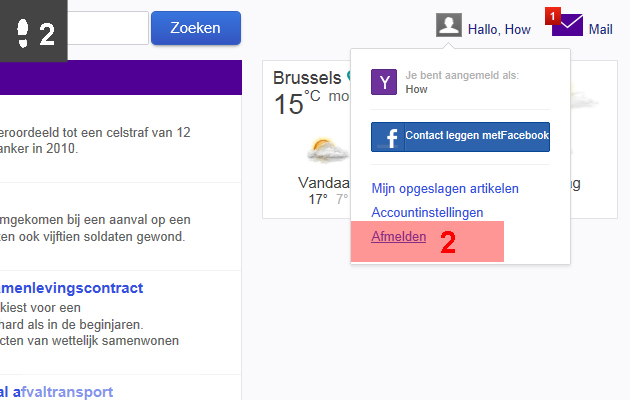
Task: Click the user profile avatar icon
Action: tap(449, 25)
